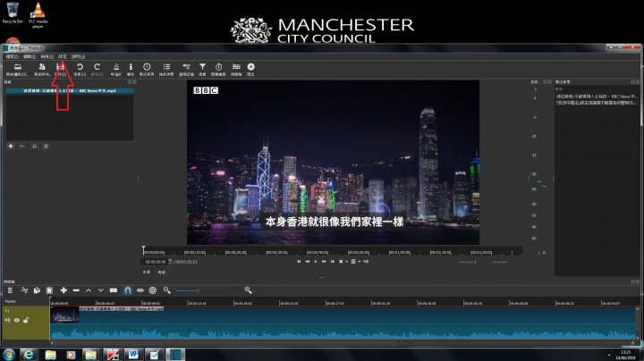Show the Timeline toolbar icon

click(236, 67)
